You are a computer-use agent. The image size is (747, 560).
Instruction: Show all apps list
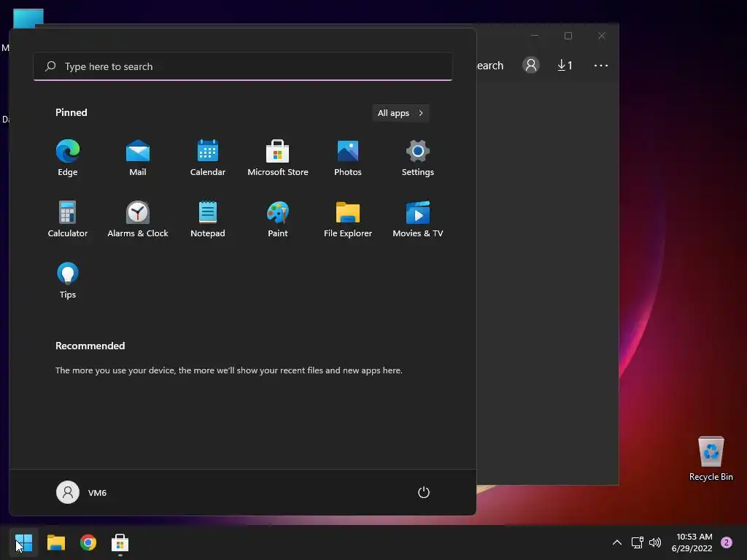[400, 113]
